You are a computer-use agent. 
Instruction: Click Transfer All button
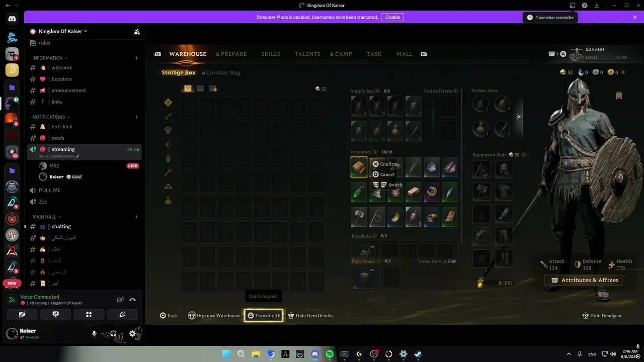264,316
